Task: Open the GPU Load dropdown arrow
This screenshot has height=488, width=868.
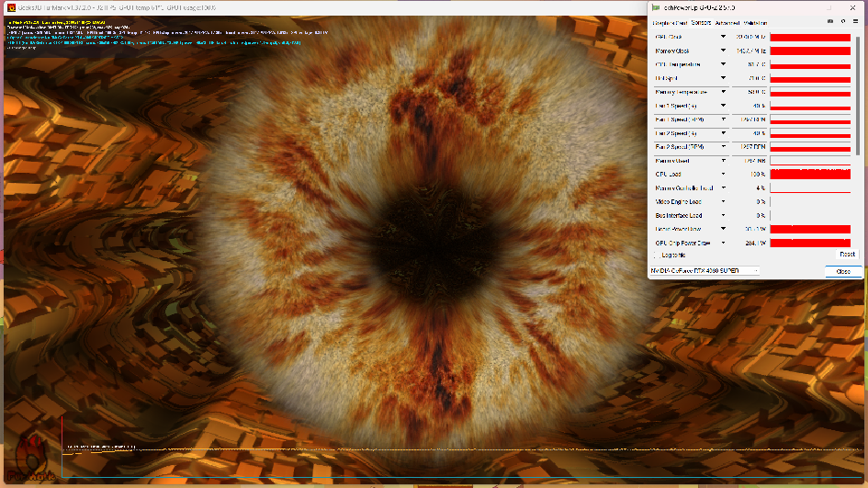Action: coord(724,174)
